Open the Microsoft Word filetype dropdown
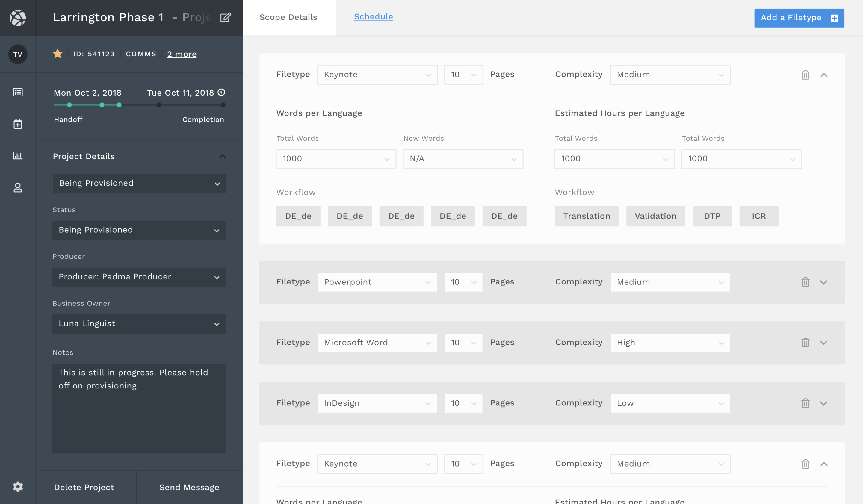 pyautogui.click(x=377, y=343)
